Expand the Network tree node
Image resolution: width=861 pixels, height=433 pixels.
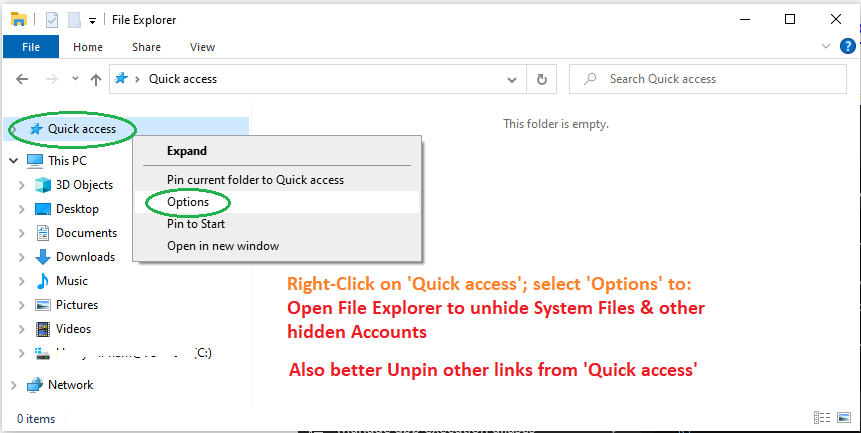tap(14, 385)
